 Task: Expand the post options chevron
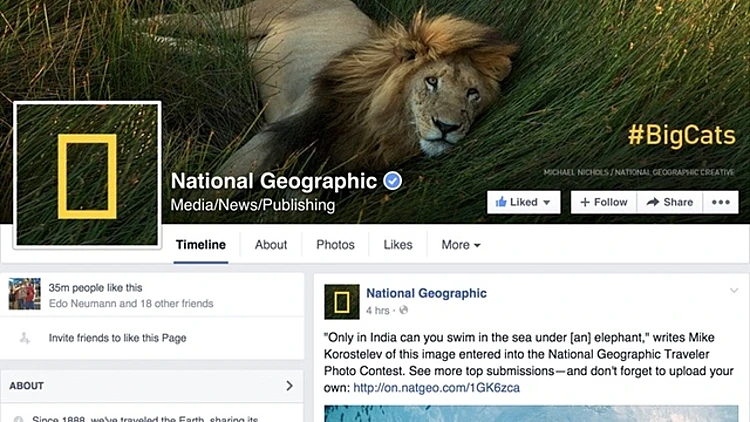pyautogui.click(x=733, y=291)
